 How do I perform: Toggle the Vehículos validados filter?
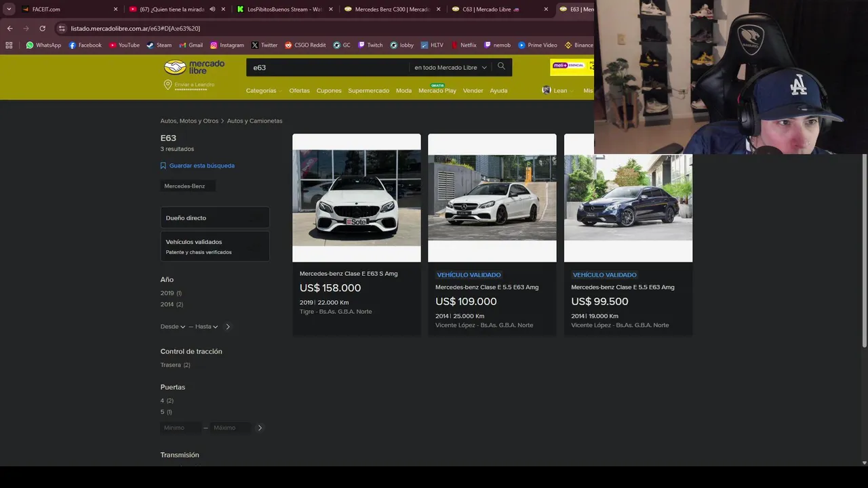(x=215, y=246)
